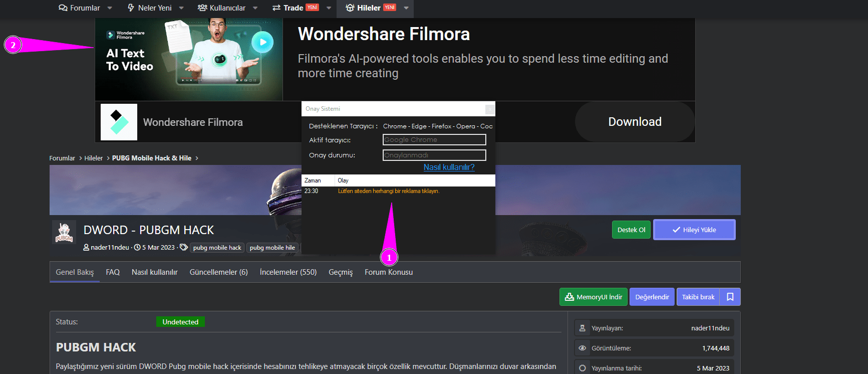Go to Hileler in the breadcrumb

pos(94,158)
